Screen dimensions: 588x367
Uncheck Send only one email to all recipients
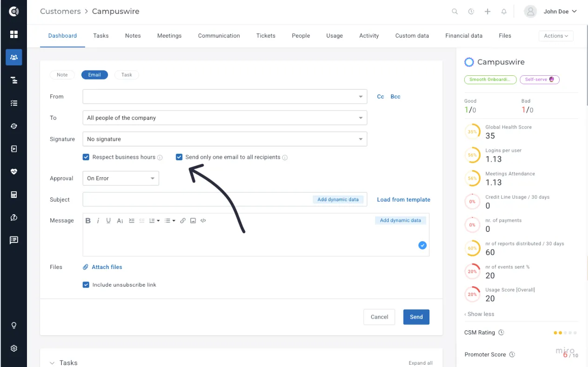point(179,157)
